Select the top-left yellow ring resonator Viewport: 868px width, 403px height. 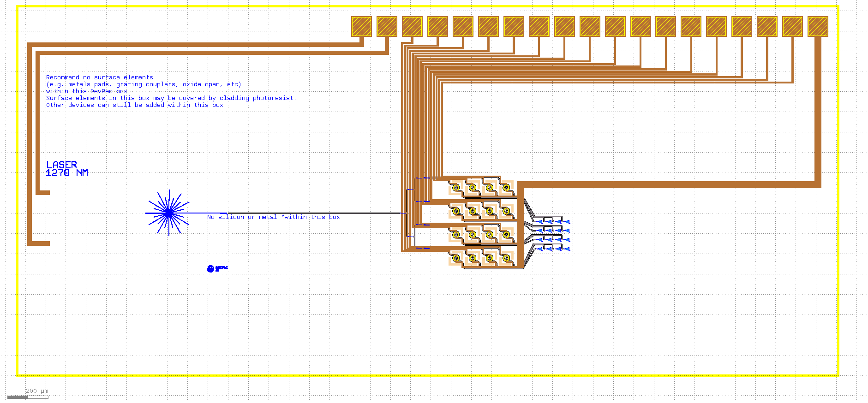(x=456, y=188)
